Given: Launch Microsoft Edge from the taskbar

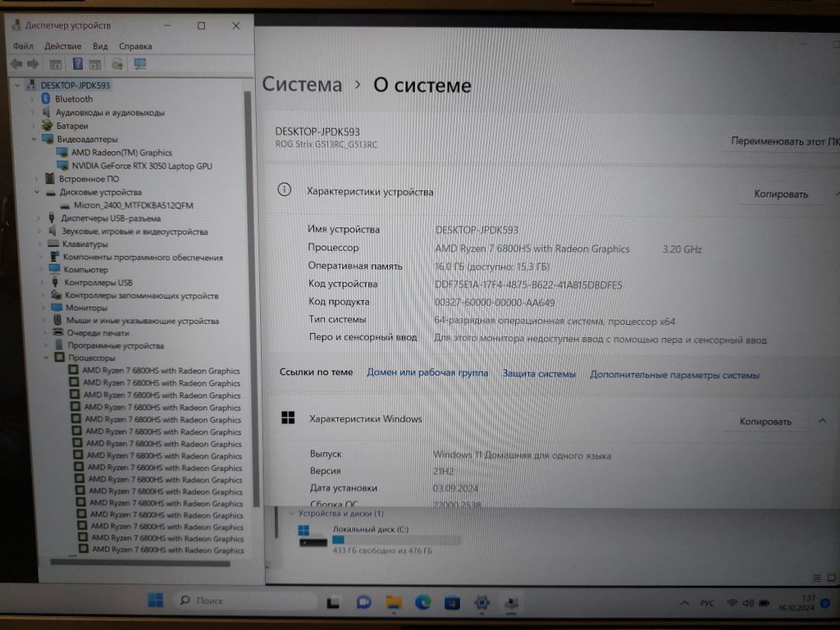Looking at the screenshot, I should click(x=422, y=603).
